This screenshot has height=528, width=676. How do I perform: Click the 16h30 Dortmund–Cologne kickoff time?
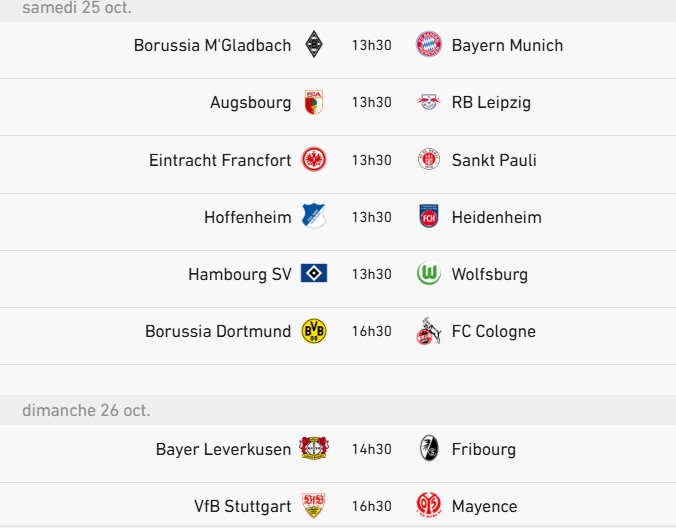(x=371, y=331)
